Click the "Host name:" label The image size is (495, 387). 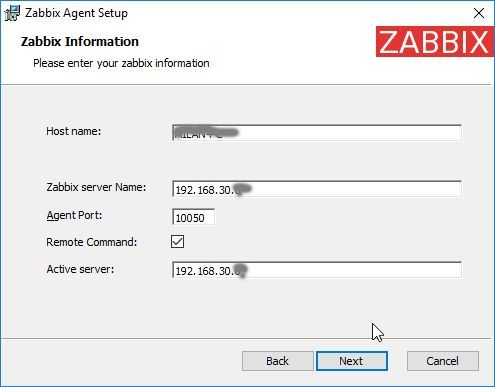74,131
